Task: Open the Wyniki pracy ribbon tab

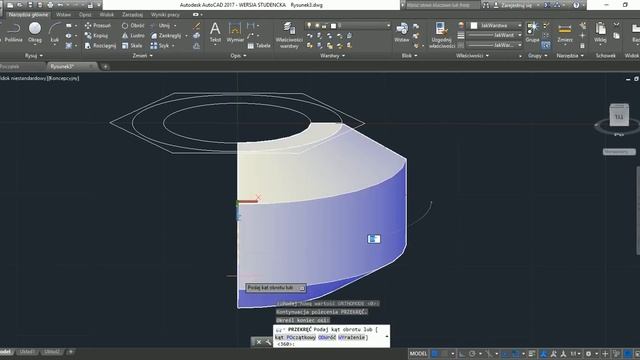Action: tap(165, 14)
